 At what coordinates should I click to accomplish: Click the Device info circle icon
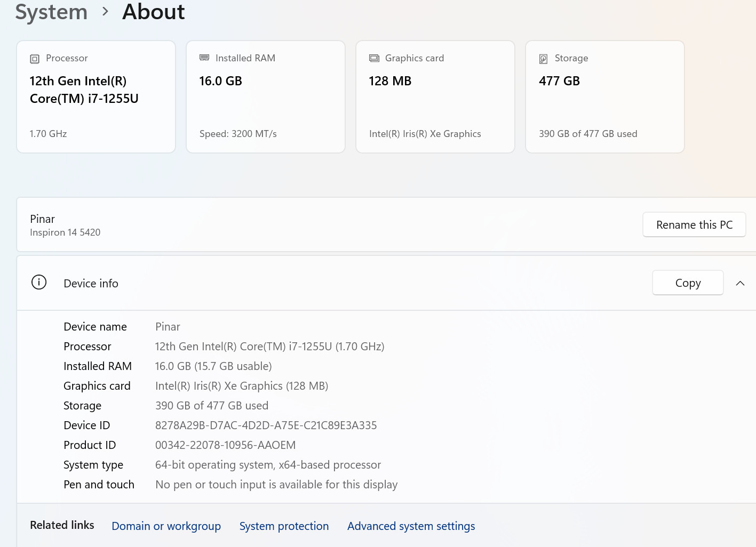[39, 282]
